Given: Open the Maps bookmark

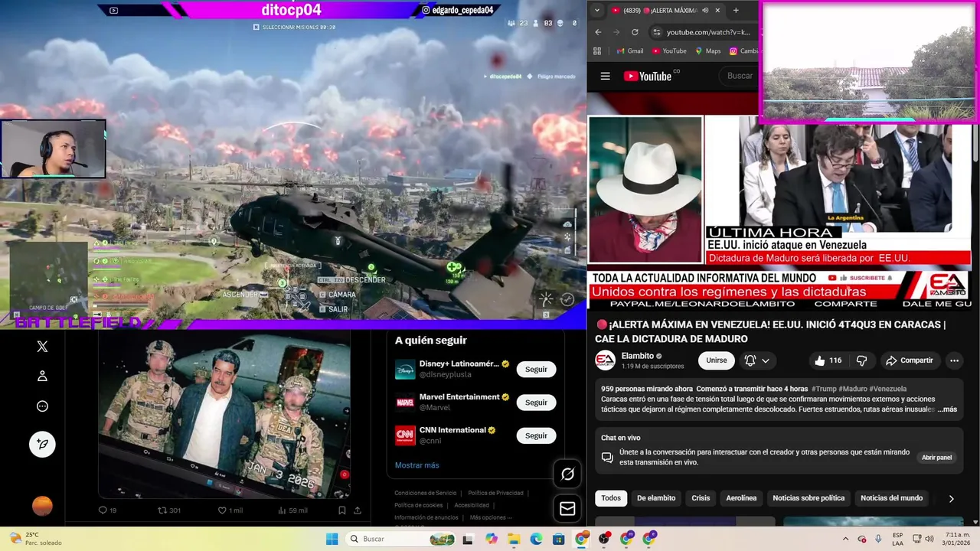Looking at the screenshot, I should [707, 51].
